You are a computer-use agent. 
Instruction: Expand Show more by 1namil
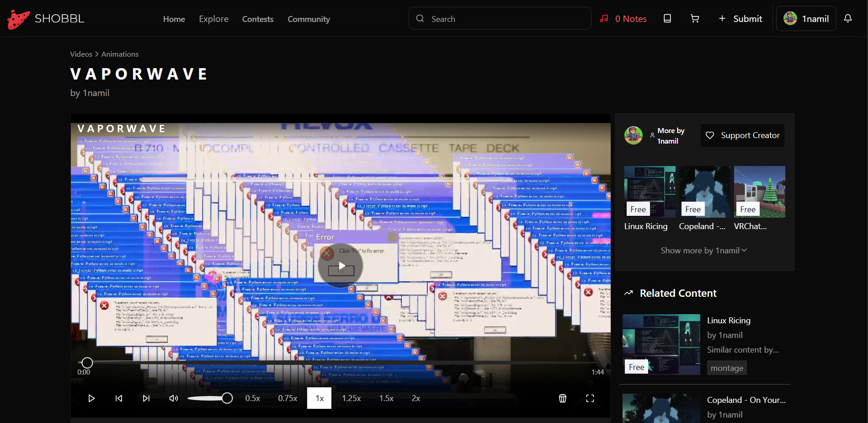tap(704, 251)
